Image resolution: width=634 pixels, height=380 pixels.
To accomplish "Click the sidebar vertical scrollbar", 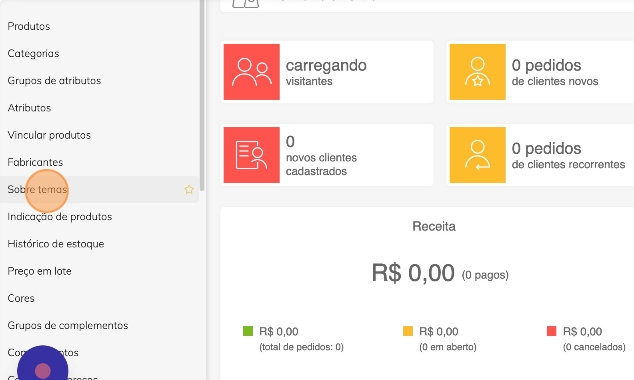I will [x=202, y=95].
